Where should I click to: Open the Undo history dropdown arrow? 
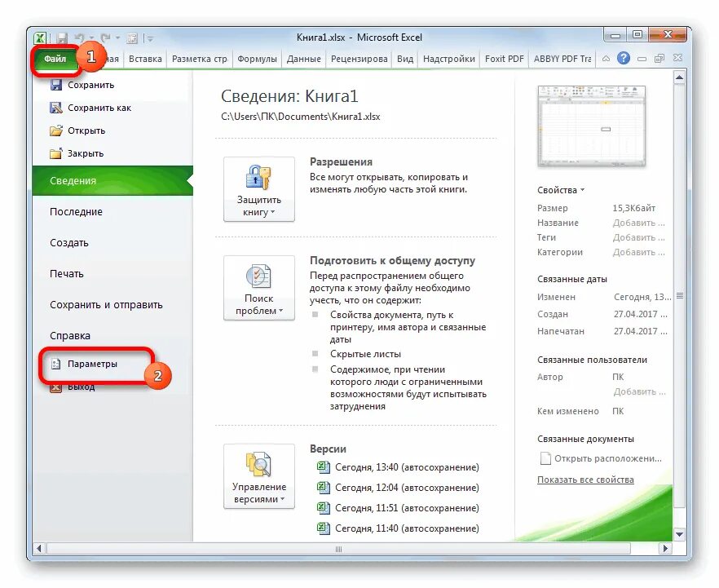[91, 38]
